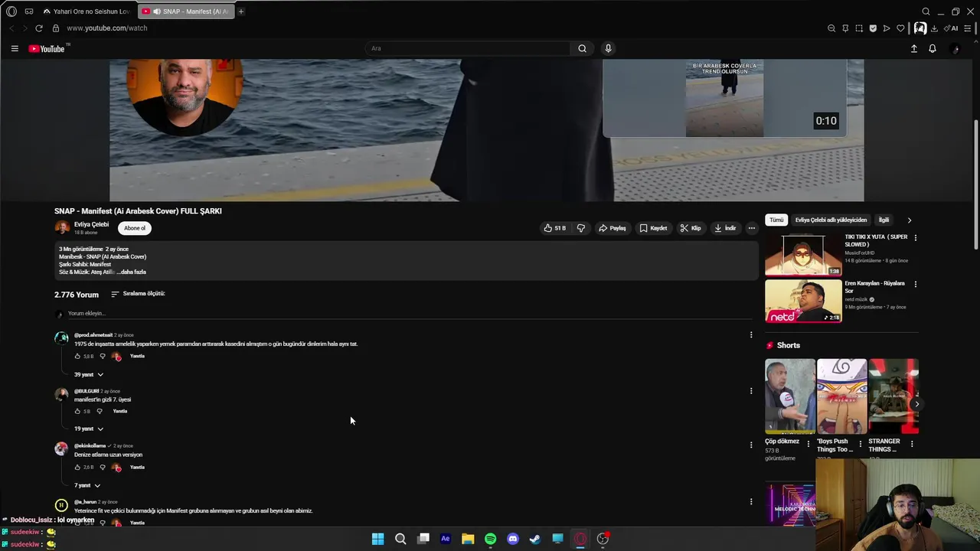The height and width of the screenshot is (551, 980).
Task: Open options menu for @ekinkollama comment
Action: click(x=751, y=445)
